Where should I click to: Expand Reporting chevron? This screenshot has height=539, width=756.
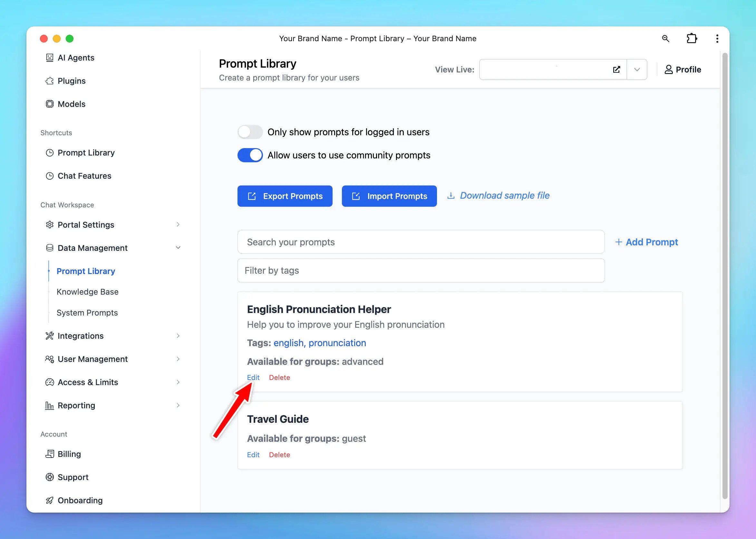[x=178, y=406]
